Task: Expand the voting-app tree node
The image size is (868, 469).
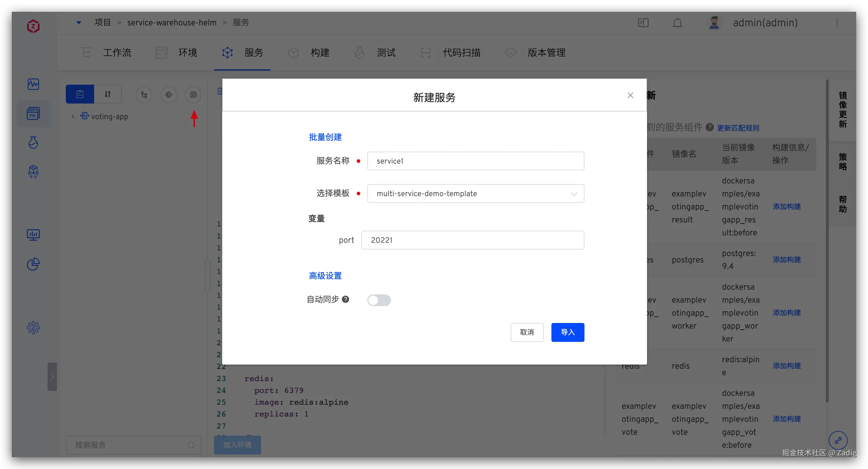Action: (x=73, y=117)
